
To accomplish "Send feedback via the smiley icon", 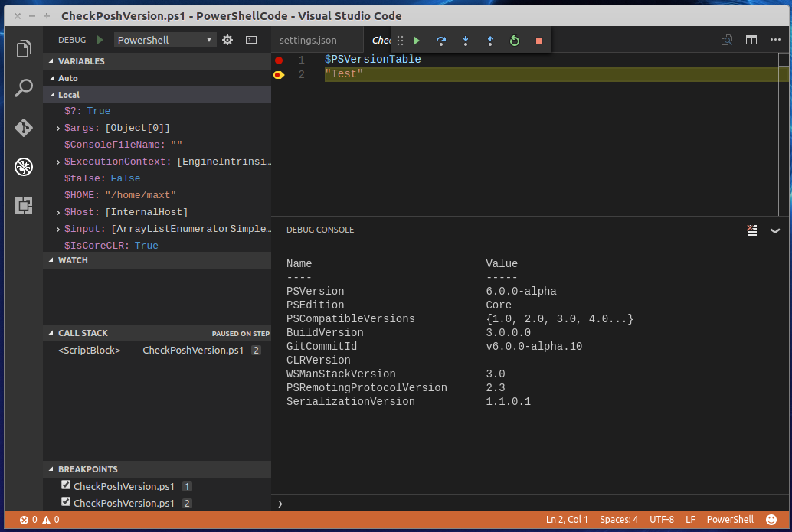I will (x=771, y=520).
